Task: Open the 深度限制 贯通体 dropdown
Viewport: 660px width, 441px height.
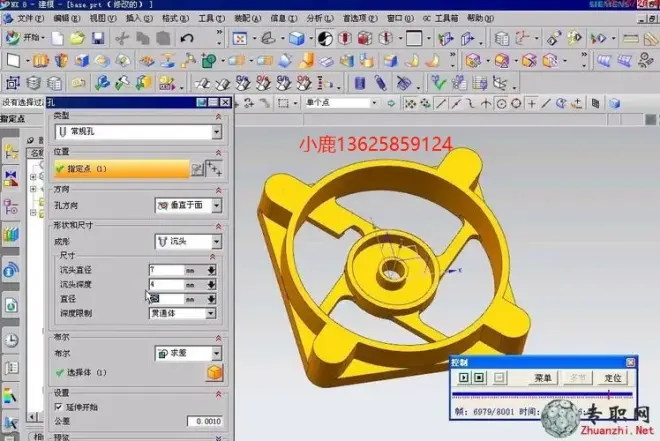Action: [210, 313]
